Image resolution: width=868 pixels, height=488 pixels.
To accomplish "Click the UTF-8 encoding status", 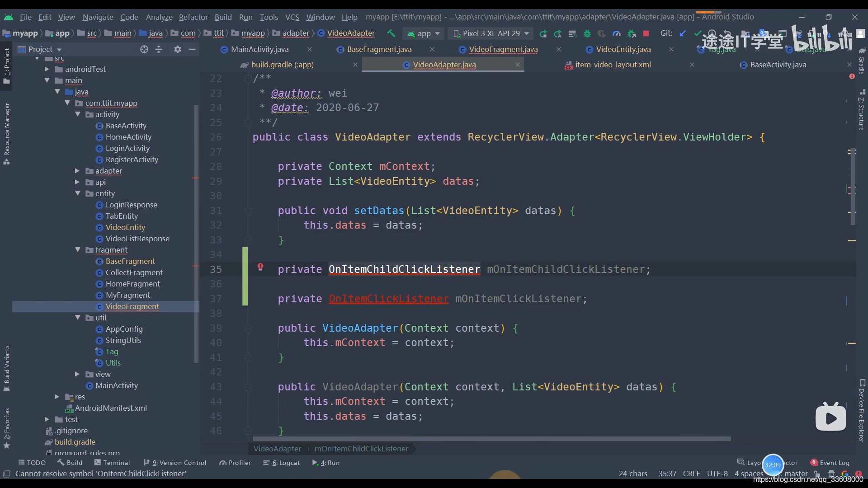I will coord(717,474).
